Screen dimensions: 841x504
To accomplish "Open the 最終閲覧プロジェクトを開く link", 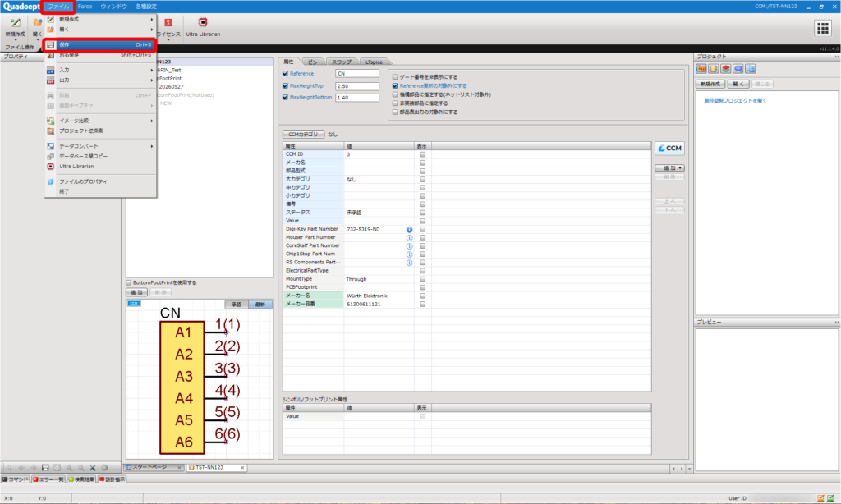I will tap(735, 101).
